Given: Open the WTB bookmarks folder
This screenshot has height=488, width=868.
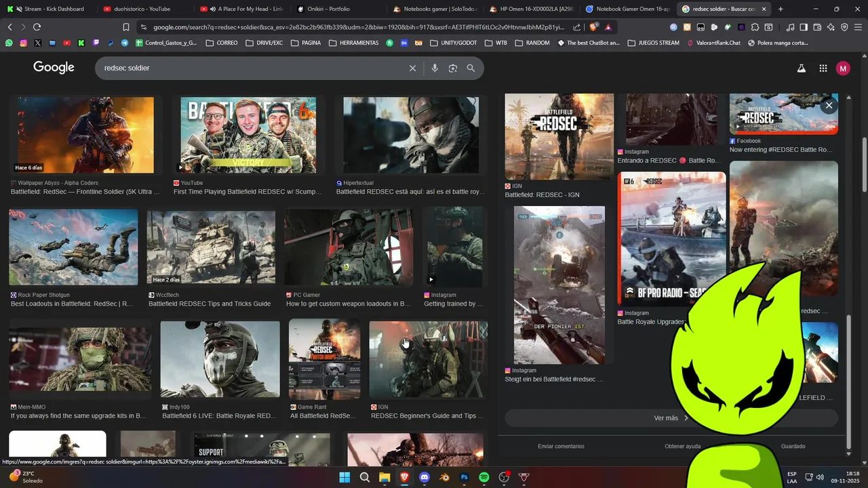Looking at the screenshot, I should click(x=496, y=43).
